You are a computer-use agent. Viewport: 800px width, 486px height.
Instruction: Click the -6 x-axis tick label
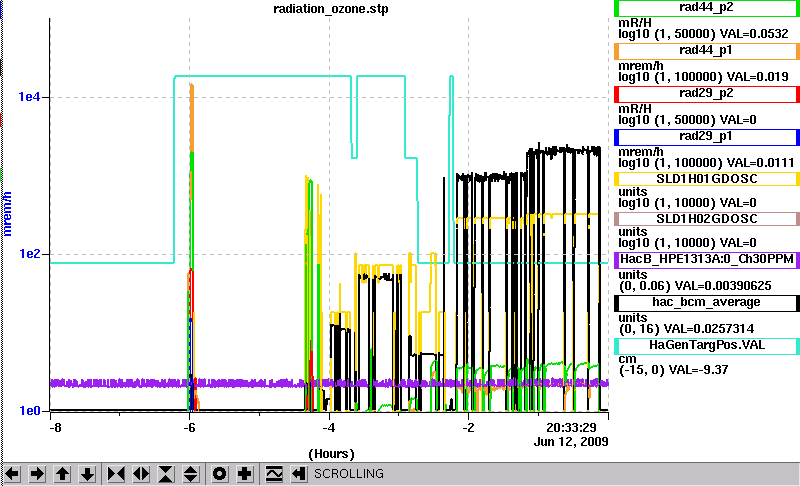point(189,428)
